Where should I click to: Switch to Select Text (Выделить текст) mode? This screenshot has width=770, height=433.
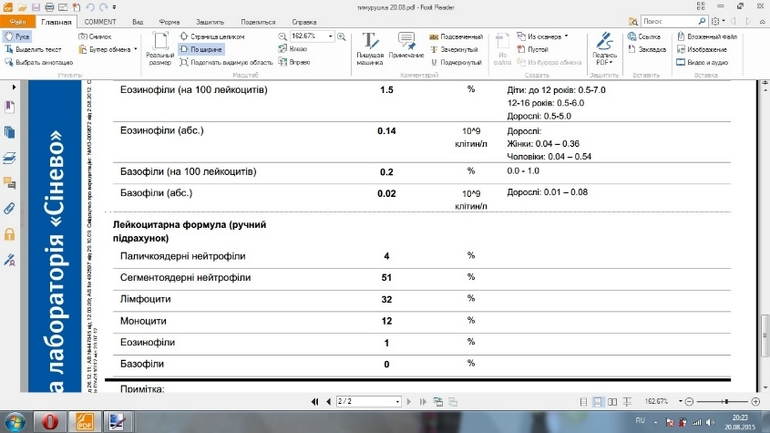click(33, 49)
